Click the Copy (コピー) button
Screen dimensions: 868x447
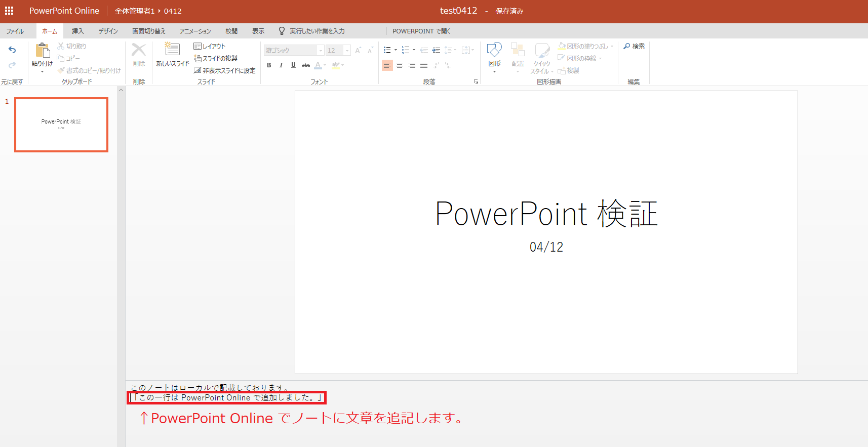[x=68, y=58]
